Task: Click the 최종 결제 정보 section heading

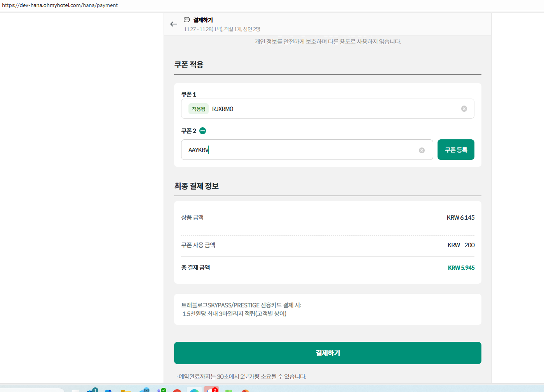Action: [197, 186]
